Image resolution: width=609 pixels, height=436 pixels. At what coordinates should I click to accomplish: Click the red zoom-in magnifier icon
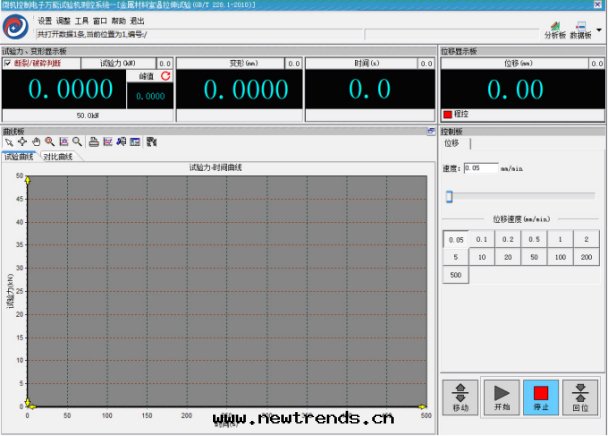tap(49, 142)
